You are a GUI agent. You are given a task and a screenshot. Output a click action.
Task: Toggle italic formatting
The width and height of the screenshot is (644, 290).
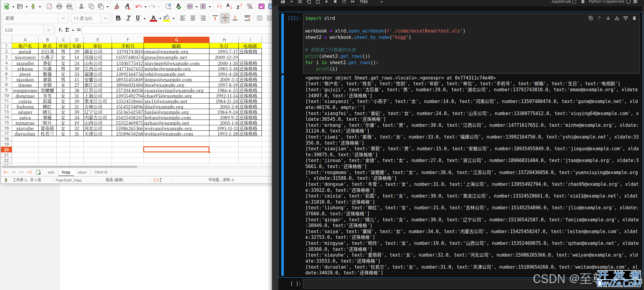tap(128, 18)
